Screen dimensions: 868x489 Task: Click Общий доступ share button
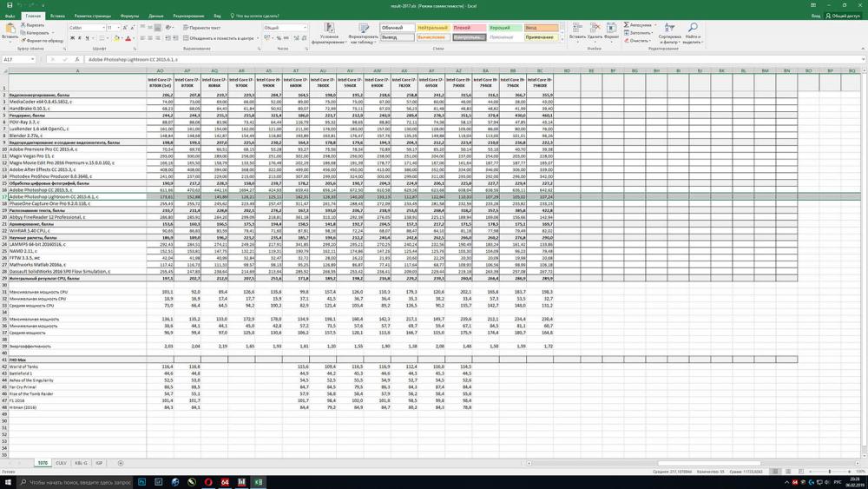pos(843,16)
